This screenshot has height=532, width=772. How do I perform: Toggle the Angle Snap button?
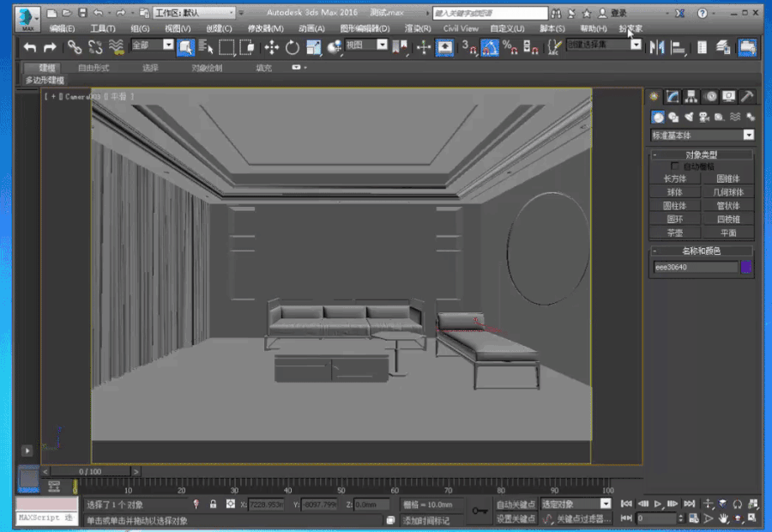490,47
